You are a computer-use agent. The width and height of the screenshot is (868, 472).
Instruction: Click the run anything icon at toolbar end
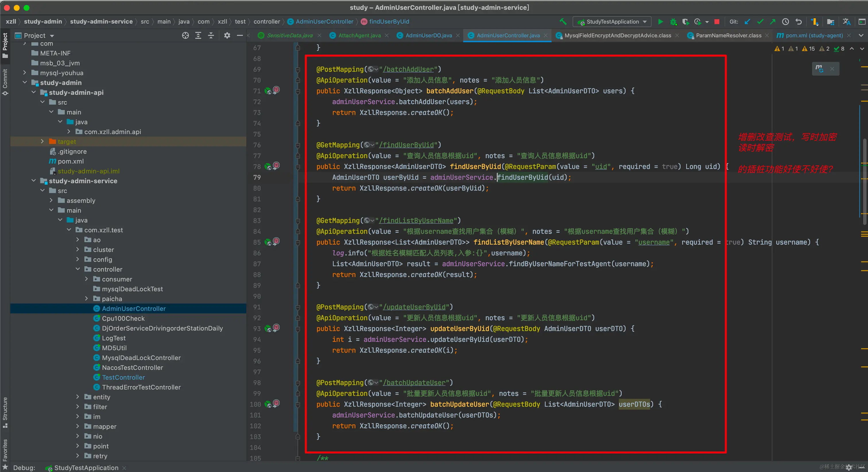tap(862, 22)
